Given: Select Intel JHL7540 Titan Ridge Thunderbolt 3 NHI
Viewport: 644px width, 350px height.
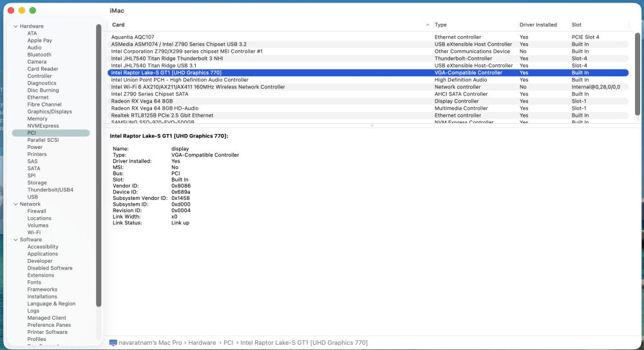Looking at the screenshot, I should coord(368,59).
